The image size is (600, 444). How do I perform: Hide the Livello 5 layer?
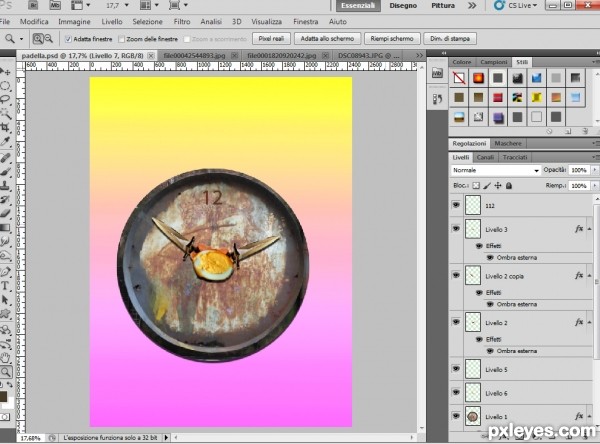pyautogui.click(x=456, y=369)
